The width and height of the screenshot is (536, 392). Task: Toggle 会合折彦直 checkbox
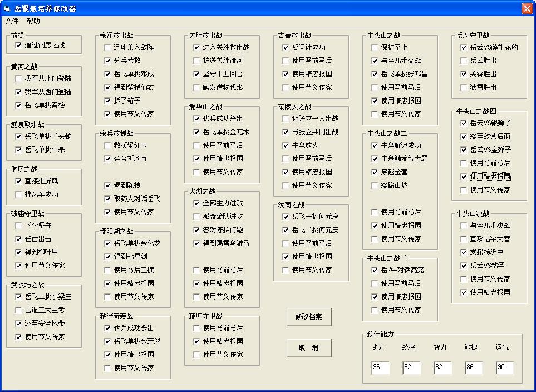pos(107,159)
